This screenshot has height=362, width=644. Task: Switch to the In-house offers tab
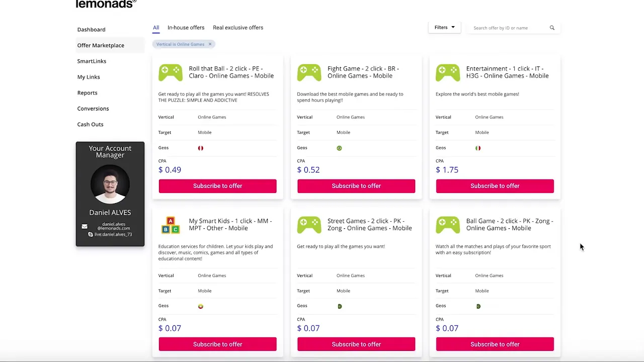click(x=186, y=28)
